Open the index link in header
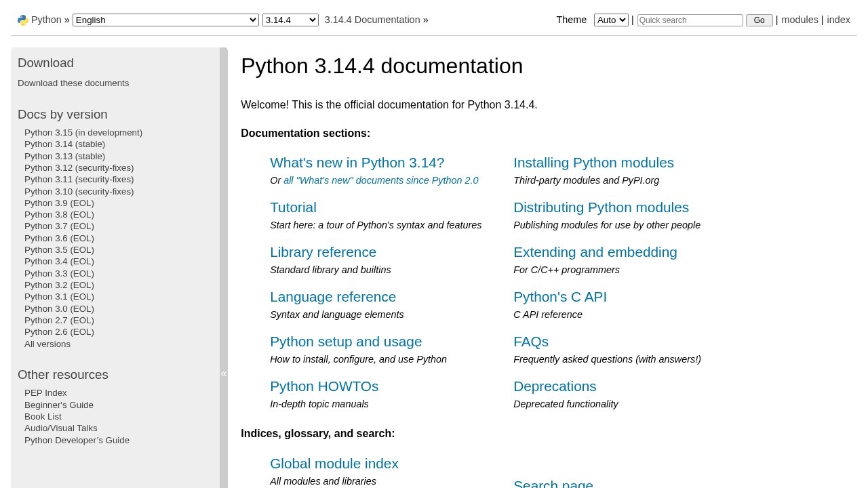The width and height of the screenshot is (868, 488). click(x=838, y=20)
